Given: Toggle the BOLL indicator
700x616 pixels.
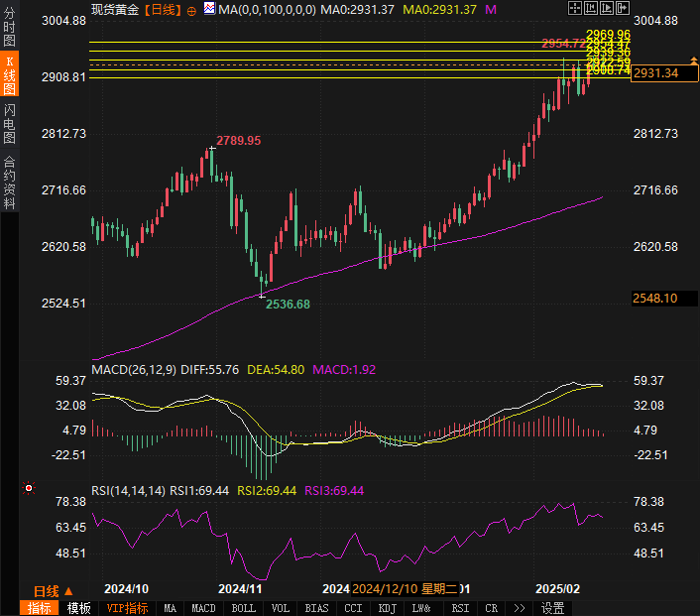Looking at the screenshot, I should 243,608.
